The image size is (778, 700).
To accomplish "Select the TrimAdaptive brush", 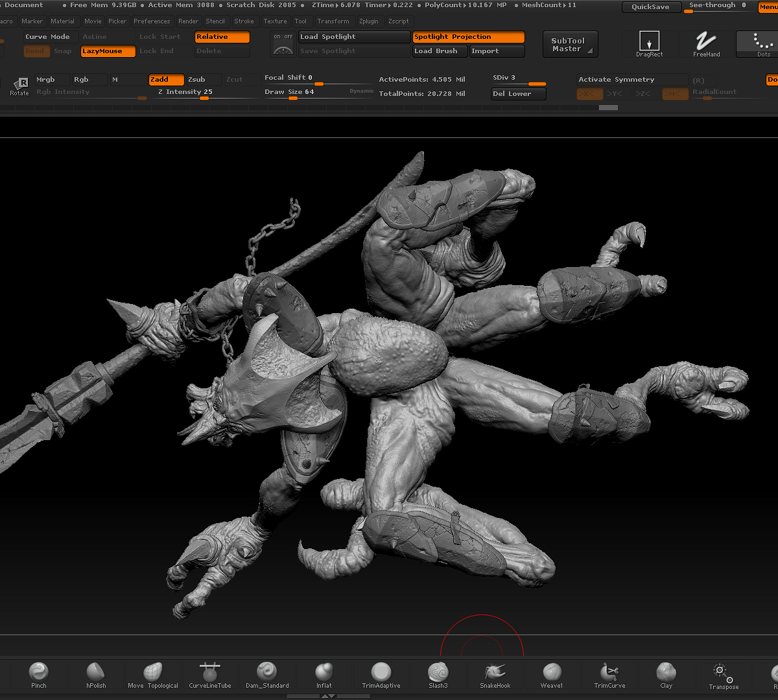I will point(381,675).
